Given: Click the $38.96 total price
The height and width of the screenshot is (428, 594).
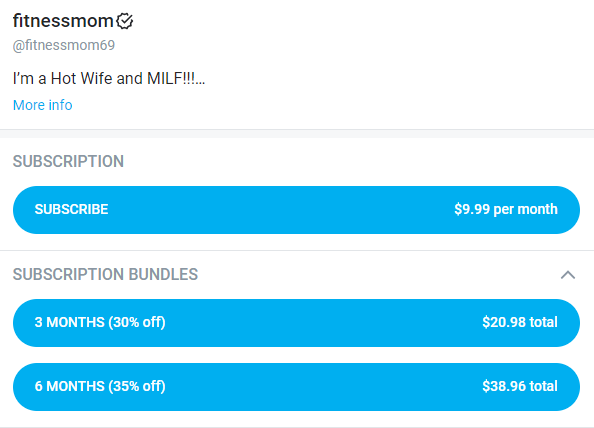Looking at the screenshot, I should pyautogui.click(x=520, y=386).
